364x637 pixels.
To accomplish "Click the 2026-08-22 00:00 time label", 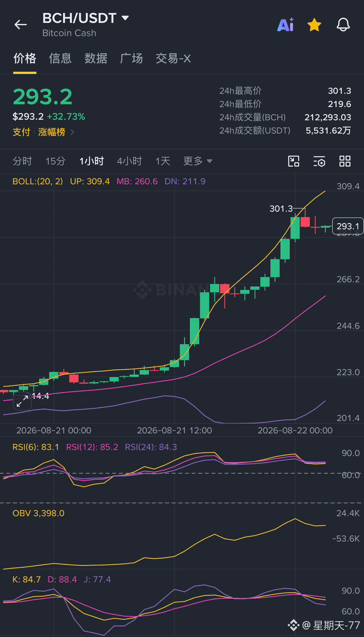I will coord(295,430).
